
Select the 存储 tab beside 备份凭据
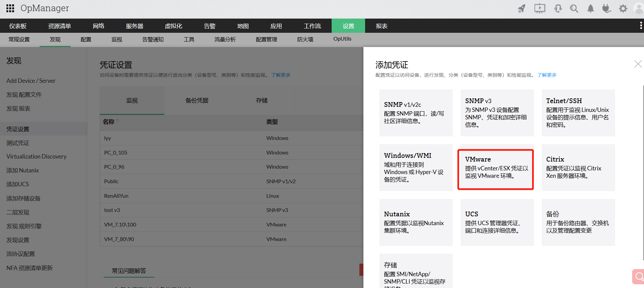click(x=262, y=100)
